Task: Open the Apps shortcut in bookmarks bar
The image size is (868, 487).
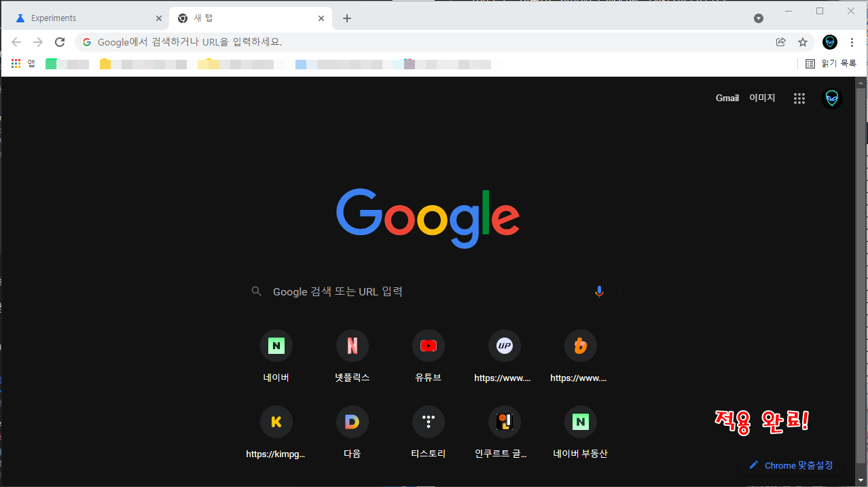Action: pos(23,64)
